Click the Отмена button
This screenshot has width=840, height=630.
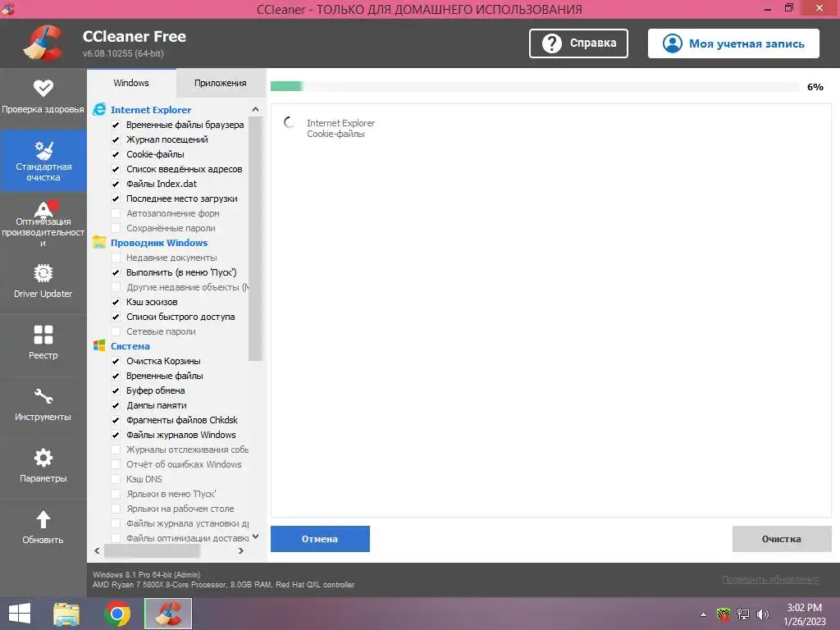coord(320,539)
